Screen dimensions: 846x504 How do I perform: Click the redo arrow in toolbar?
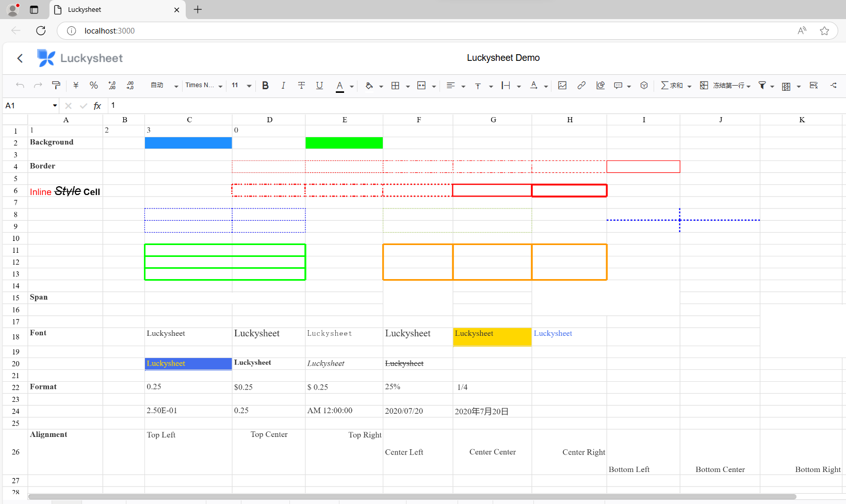[38, 86]
